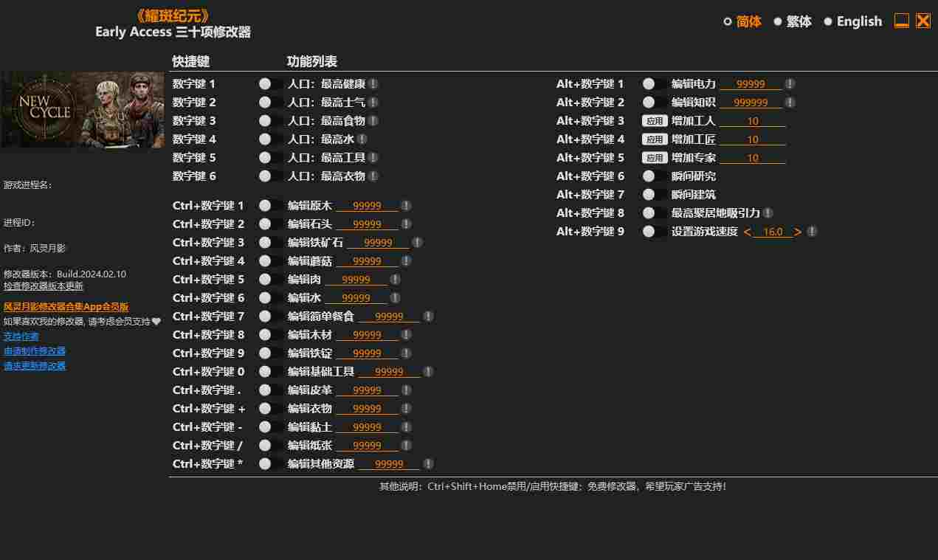Screen dimensions: 938x560
Task: Increase game speed with right arrow
Action: tap(798, 232)
